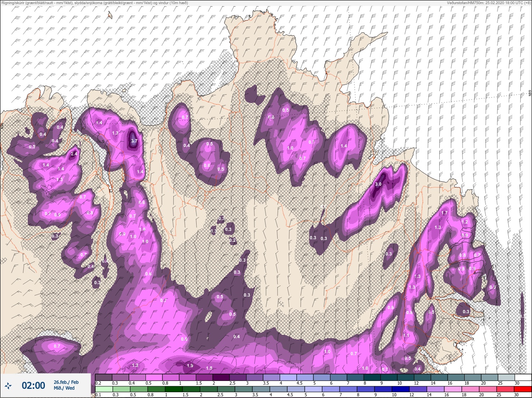Click the palest green swatch starting lower legend
The width and height of the screenshot is (532, 398).
(104, 389)
